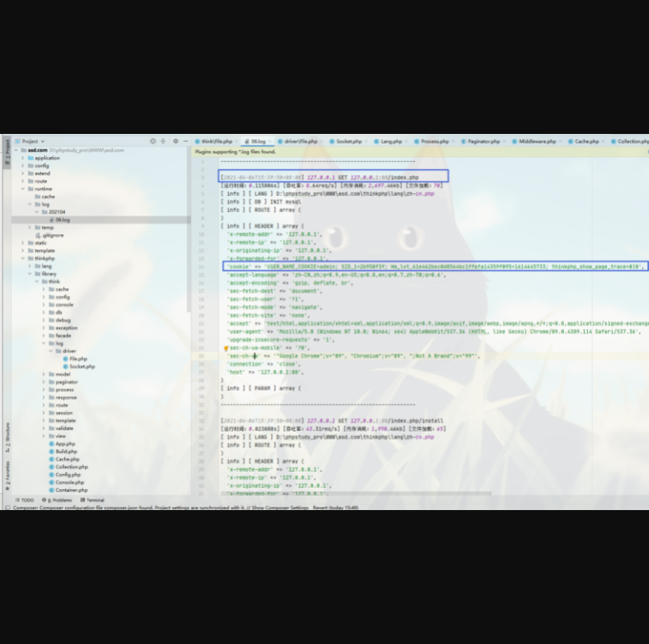The image size is (649, 644).
Task: Close the 06.log editor tab
Action: point(273,141)
